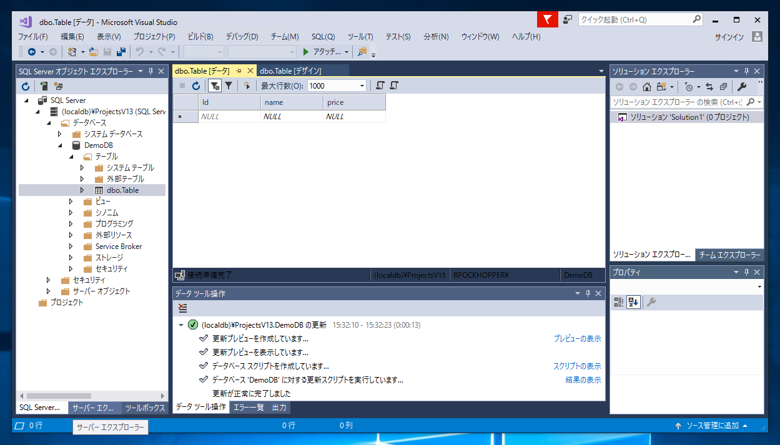Click the new project icon in main toolbar
The width and height of the screenshot is (780, 445).
[x=72, y=52]
